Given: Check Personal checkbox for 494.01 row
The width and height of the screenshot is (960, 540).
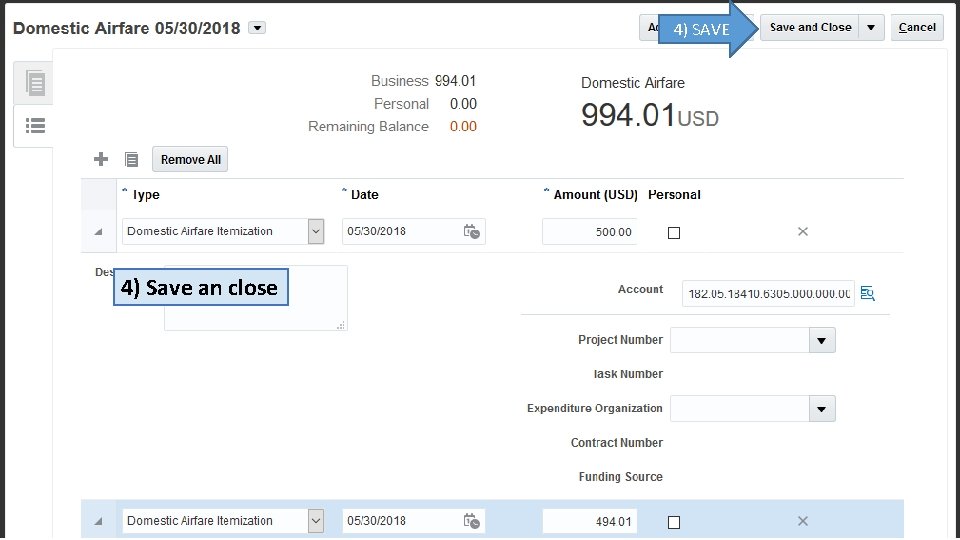Looking at the screenshot, I should 674,522.
